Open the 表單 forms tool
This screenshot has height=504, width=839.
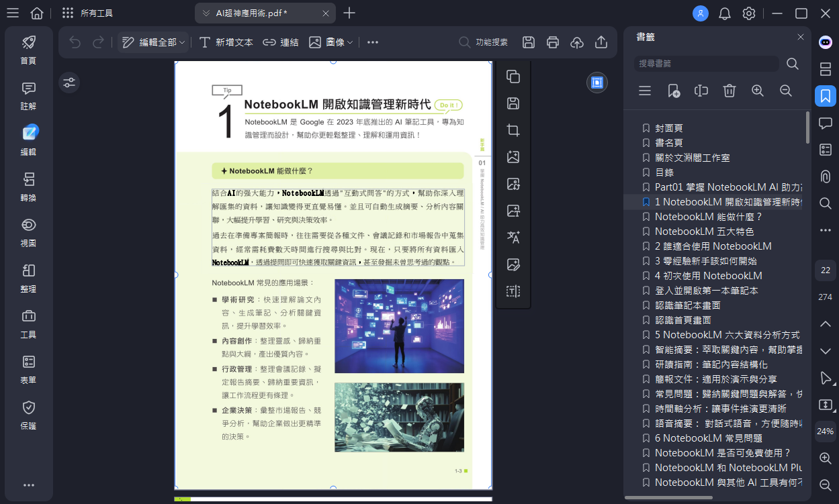28,369
